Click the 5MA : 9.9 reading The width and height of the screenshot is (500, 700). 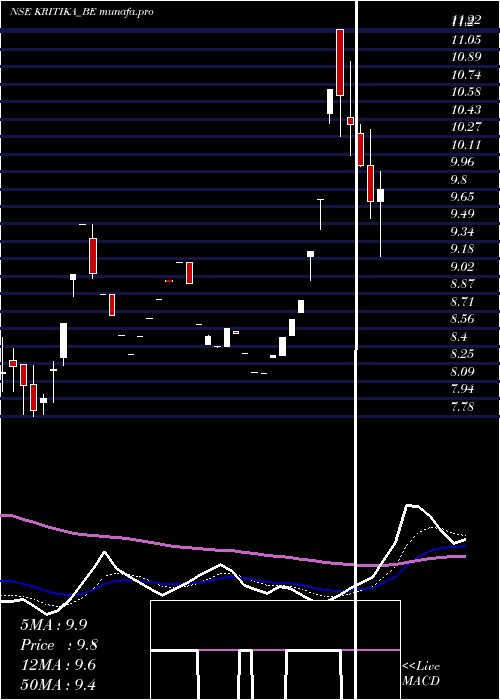tap(54, 625)
